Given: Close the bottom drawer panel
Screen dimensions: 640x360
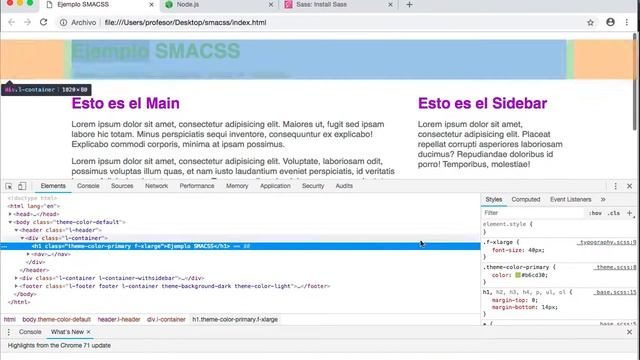Looking at the screenshot, I should [629, 332].
